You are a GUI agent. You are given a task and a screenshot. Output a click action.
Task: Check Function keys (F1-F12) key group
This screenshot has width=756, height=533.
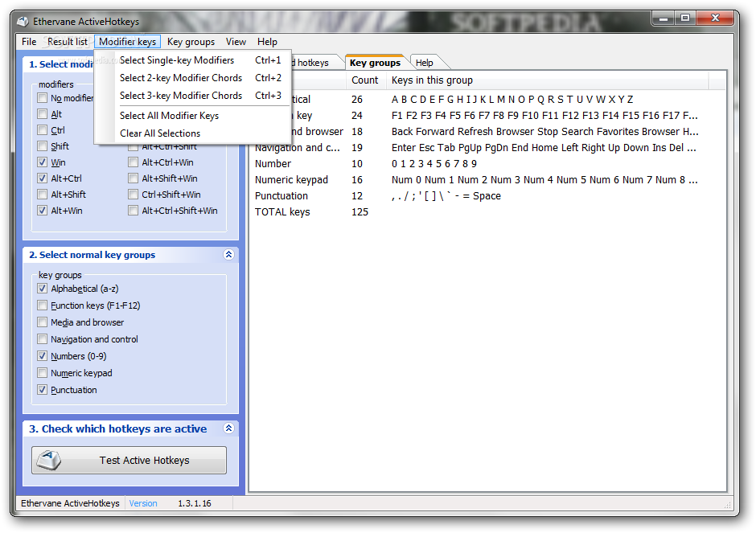(x=43, y=305)
